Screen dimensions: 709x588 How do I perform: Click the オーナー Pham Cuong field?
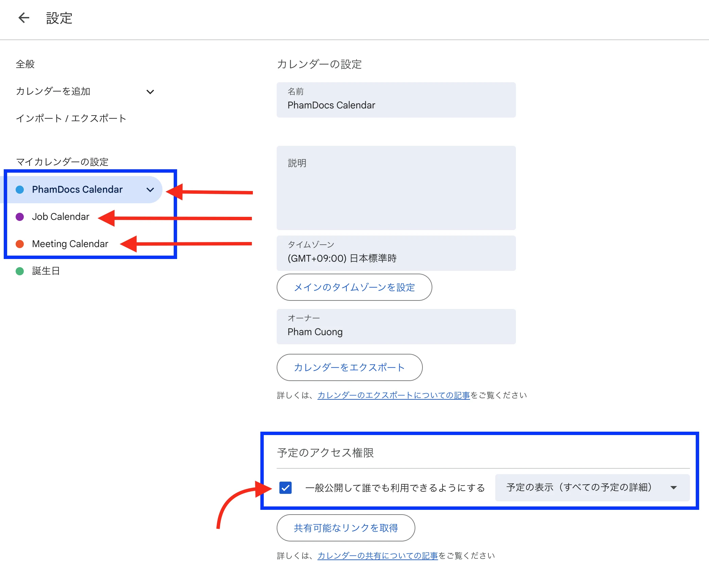pos(396,327)
